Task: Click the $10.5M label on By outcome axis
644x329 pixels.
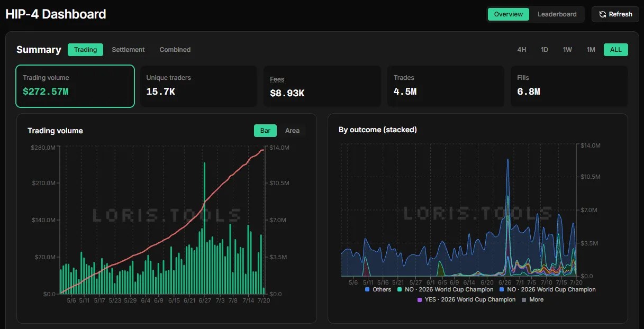Action: coord(591,177)
